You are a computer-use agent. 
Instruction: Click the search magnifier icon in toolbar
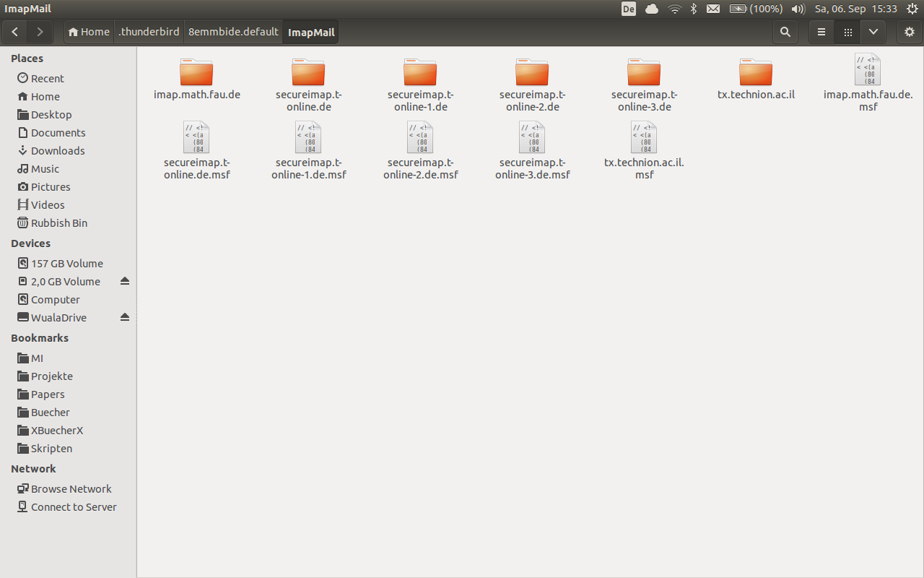pyautogui.click(x=785, y=32)
